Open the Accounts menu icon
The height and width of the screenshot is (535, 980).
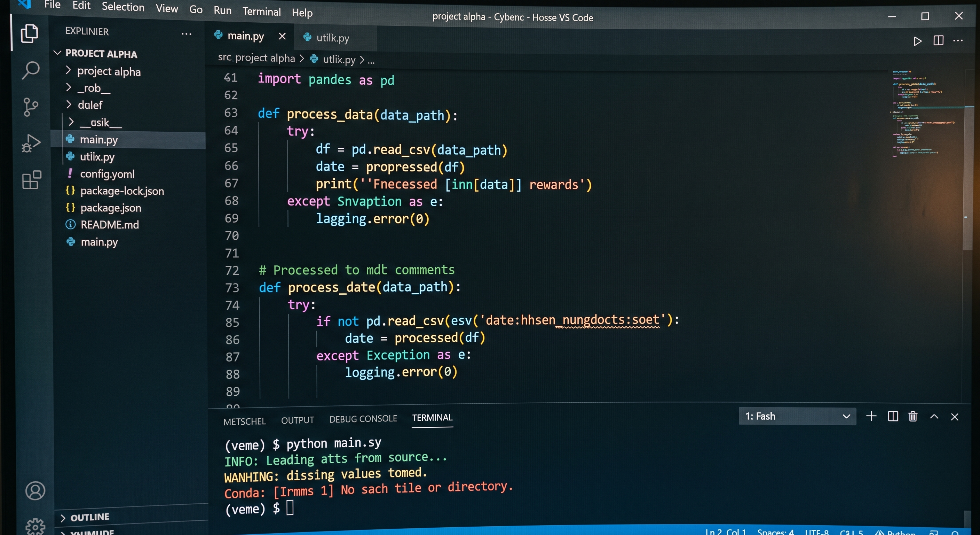[35, 490]
